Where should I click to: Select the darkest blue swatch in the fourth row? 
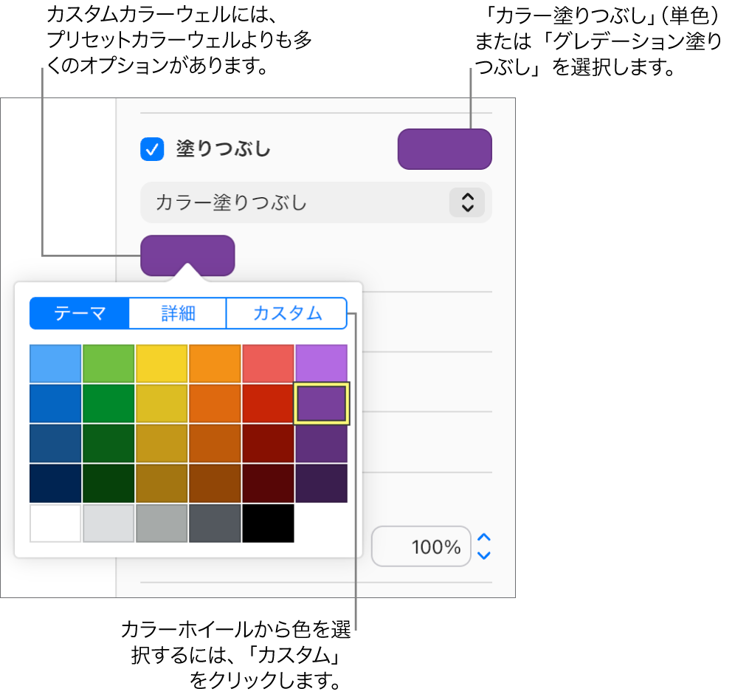click(x=55, y=483)
